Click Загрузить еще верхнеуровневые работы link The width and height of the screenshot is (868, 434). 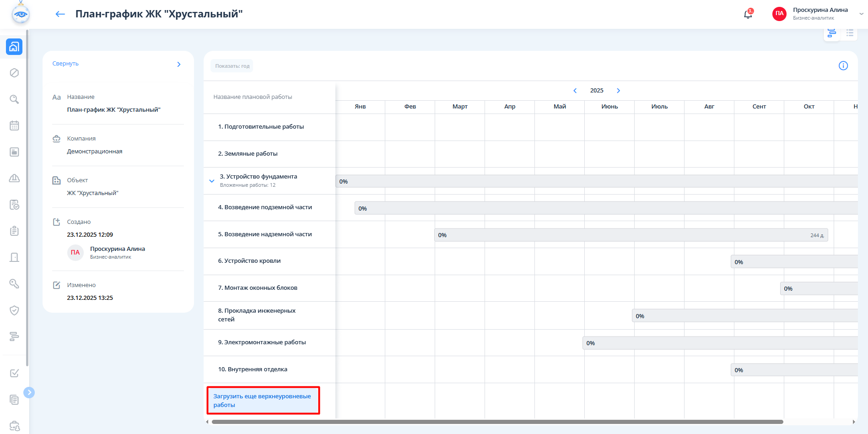point(263,401)
